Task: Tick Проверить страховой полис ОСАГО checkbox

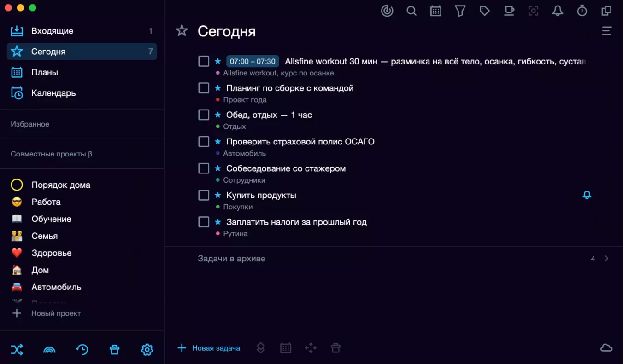Action: pyautogui.click(x=204, y=141)
